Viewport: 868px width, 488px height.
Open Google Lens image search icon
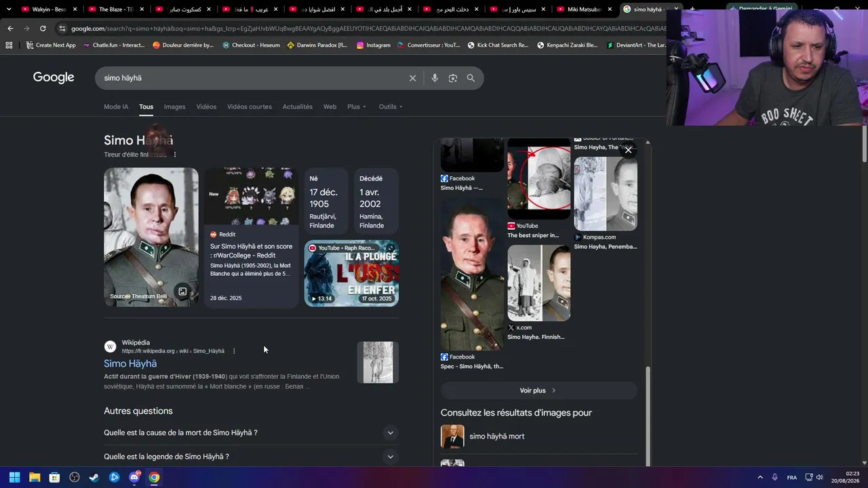click(x=453, y=78)
